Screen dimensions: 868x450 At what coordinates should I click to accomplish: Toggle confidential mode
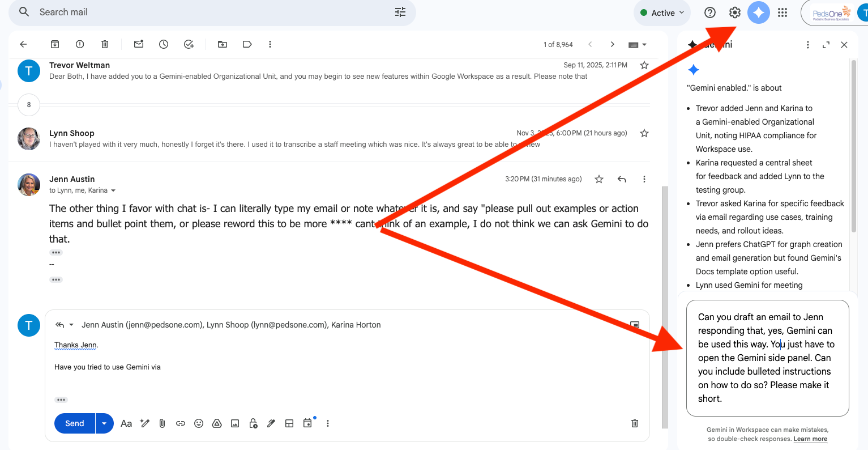coord(253,423)
